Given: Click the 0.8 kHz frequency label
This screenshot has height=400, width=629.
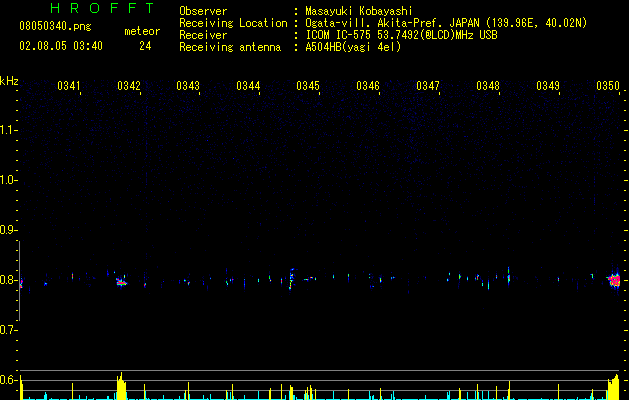Looking at the screenshot, I should pos(8,280).
